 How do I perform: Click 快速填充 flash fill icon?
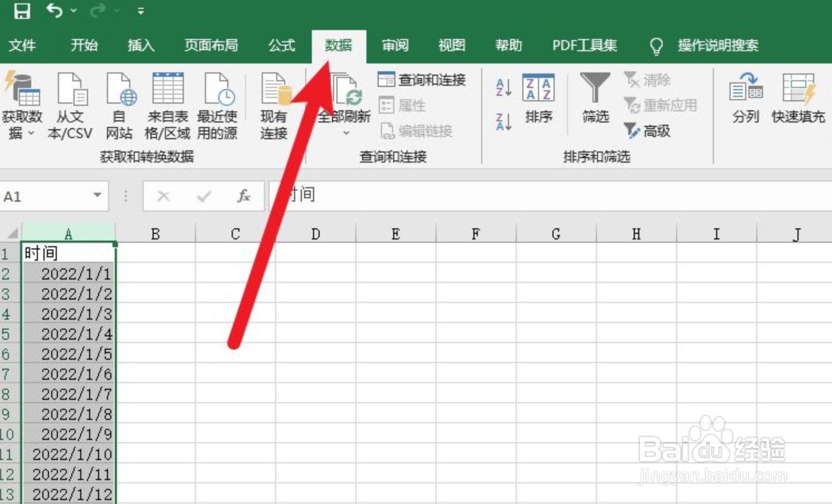coord(798,99)
